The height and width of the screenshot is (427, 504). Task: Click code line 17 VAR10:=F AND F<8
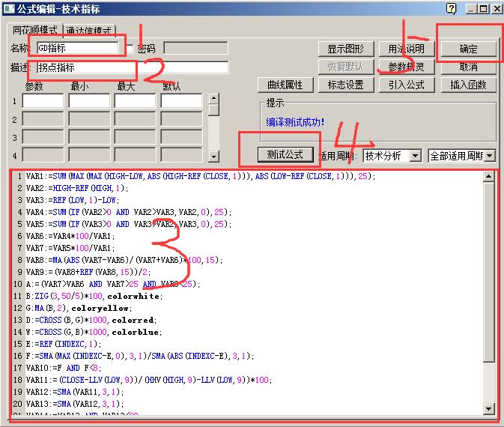click(x=64, y=368)
